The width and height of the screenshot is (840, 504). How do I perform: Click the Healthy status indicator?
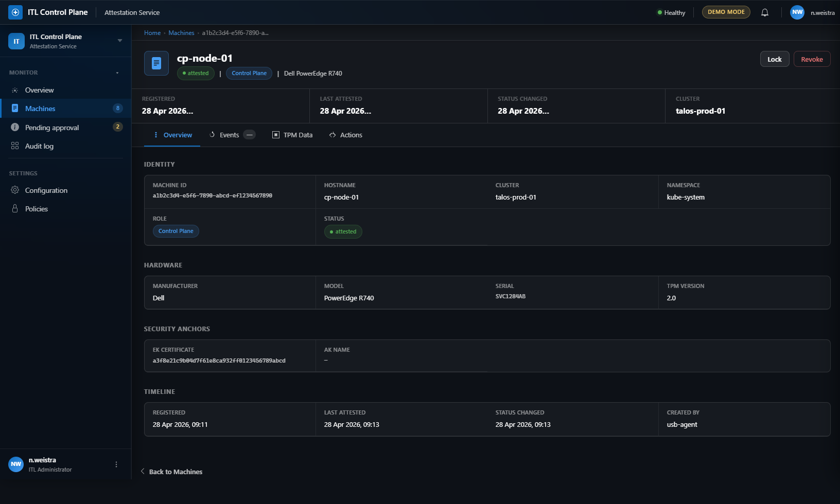click(x=671, y=12)
